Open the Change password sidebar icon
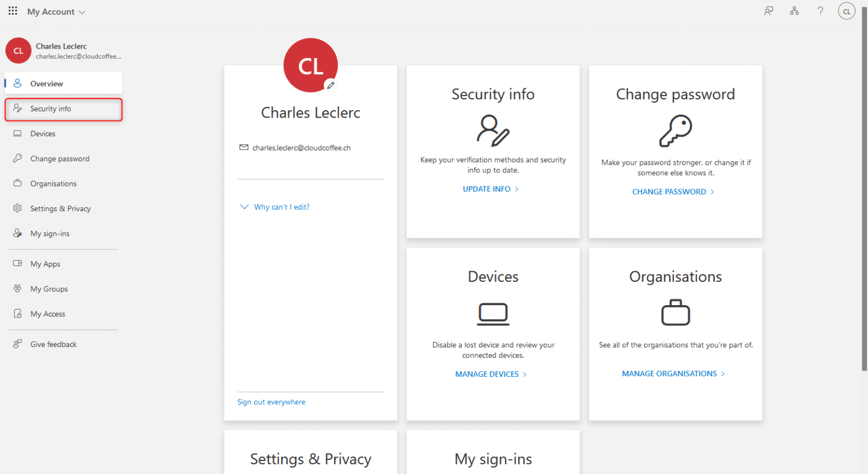The height and width of the screenshot is (474, 868). click(19, 158)
